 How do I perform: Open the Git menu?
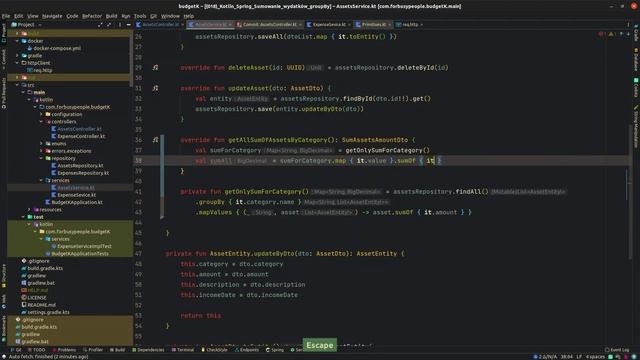click(153, 16)
